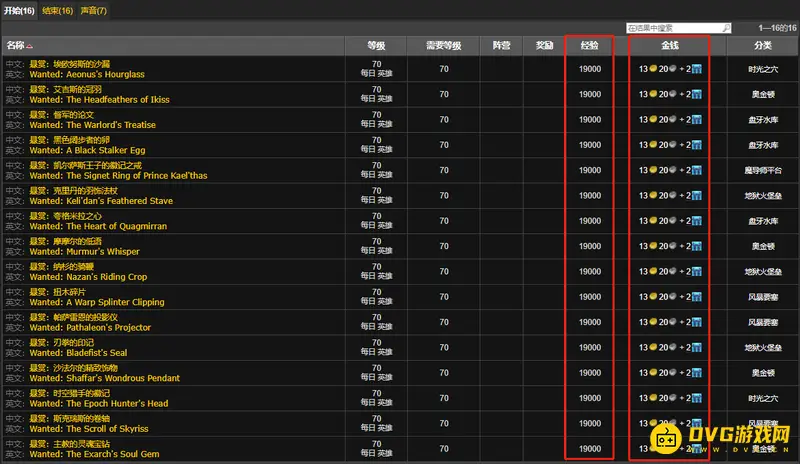This screenshot has height=464, width=800.
Task: Click silver coin icon in Nazan's Riding Crop row
Action: [672, 271]
